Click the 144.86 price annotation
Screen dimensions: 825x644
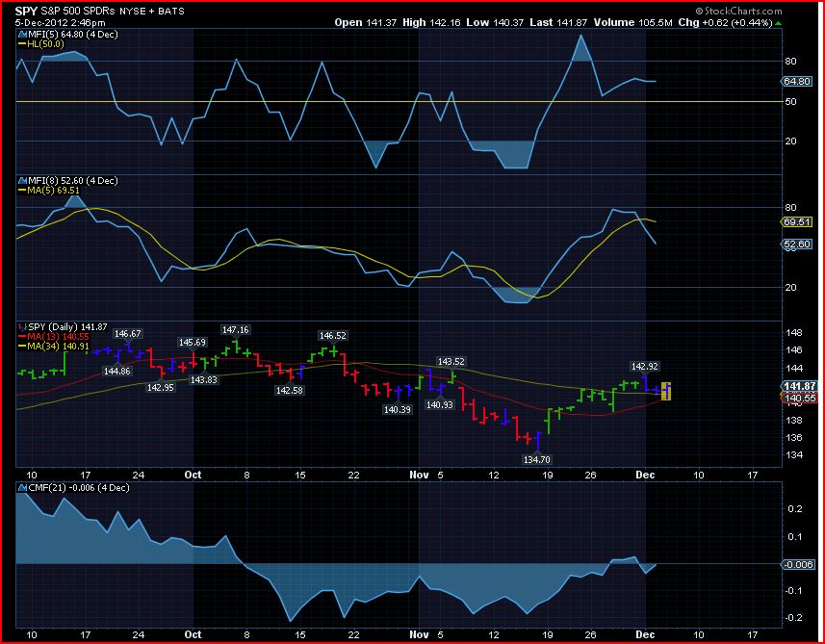pos(117,371)
